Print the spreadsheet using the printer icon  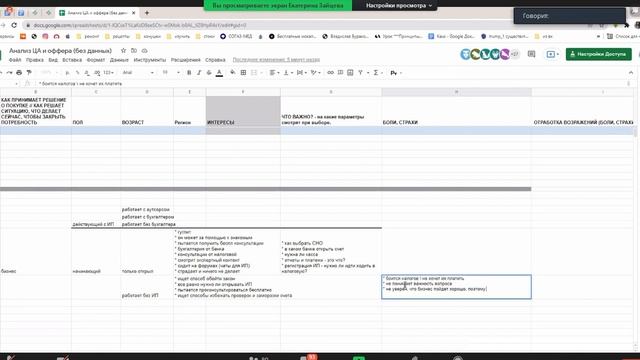coord(19,73)
